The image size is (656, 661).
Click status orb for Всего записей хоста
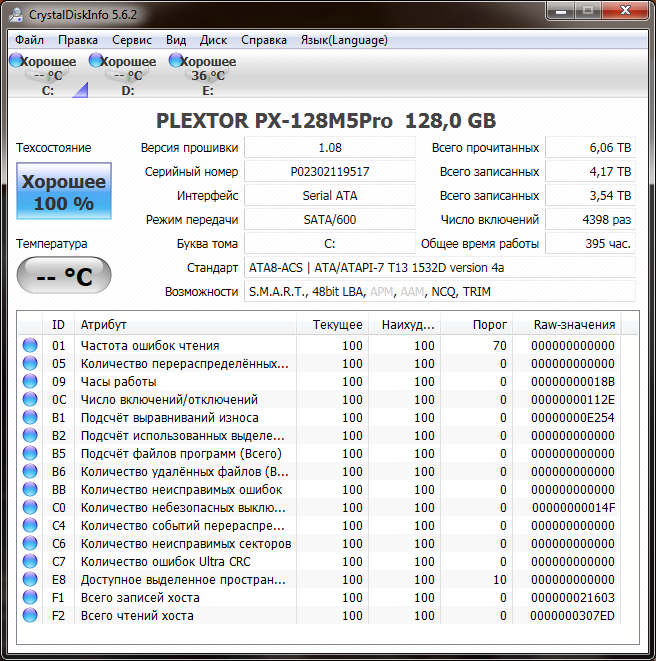tap(30, 597)
